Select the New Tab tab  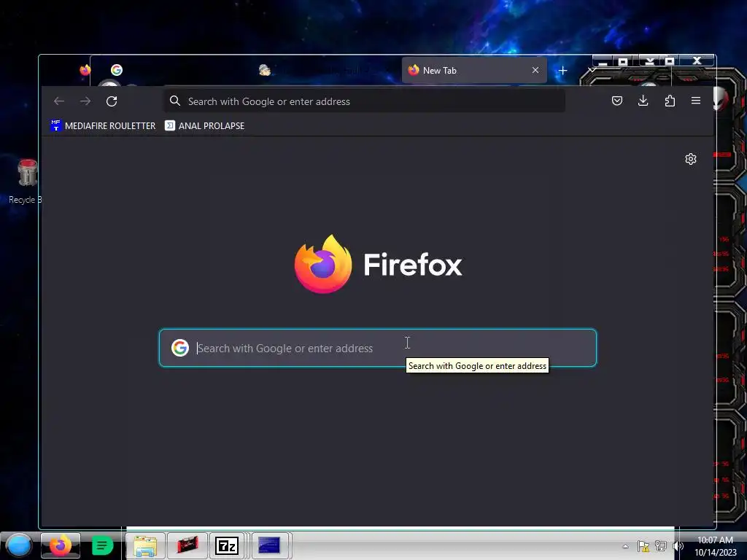[x=474, y=71]
